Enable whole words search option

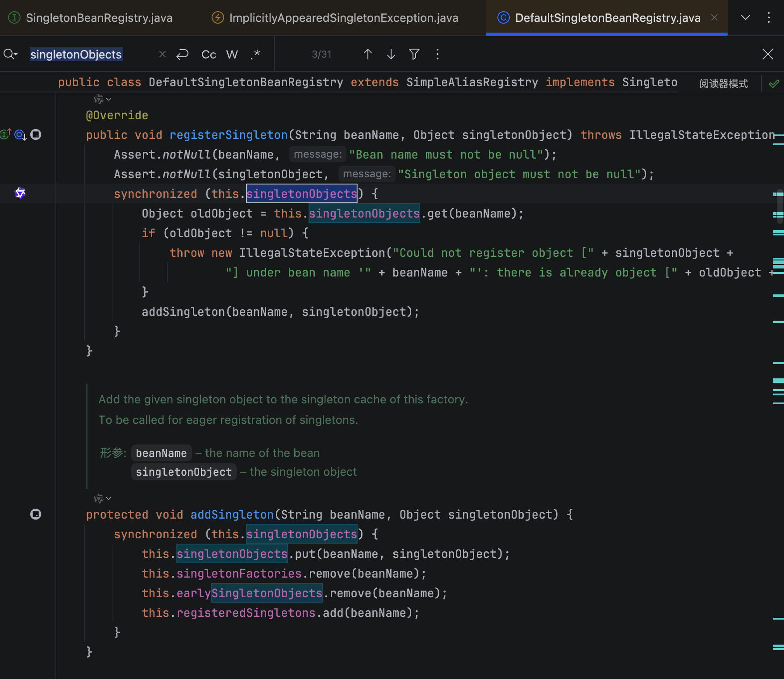232,54
